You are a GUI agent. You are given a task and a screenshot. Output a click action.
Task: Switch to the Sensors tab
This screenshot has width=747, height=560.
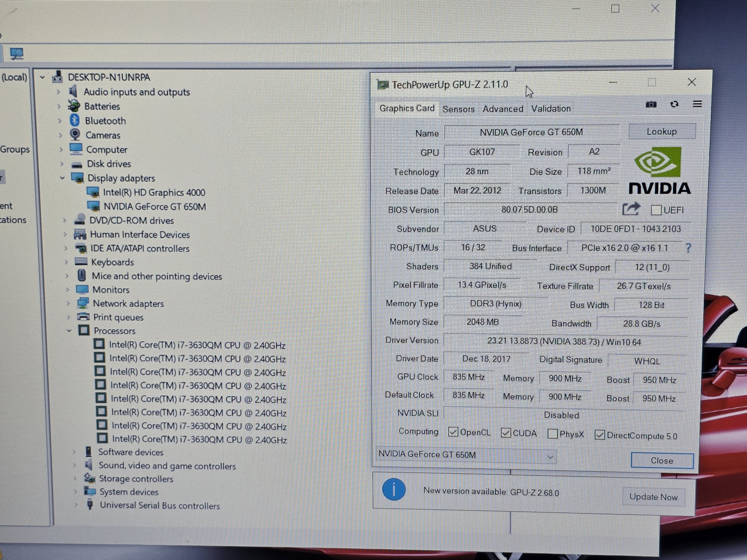(458, 109)
